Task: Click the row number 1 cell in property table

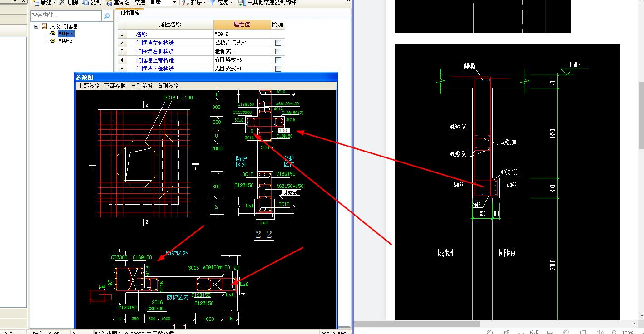Action: (x=121, y=34)
